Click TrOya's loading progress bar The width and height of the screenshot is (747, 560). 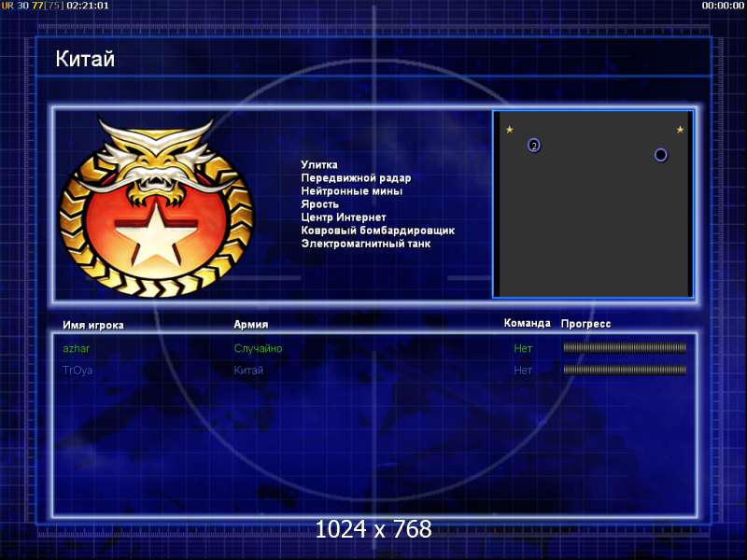click(625, 370)
